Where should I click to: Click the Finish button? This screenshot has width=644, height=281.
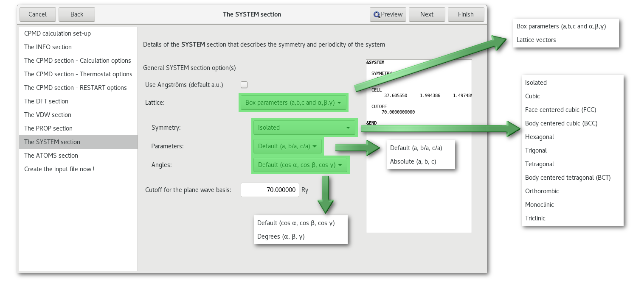point(466,14)
